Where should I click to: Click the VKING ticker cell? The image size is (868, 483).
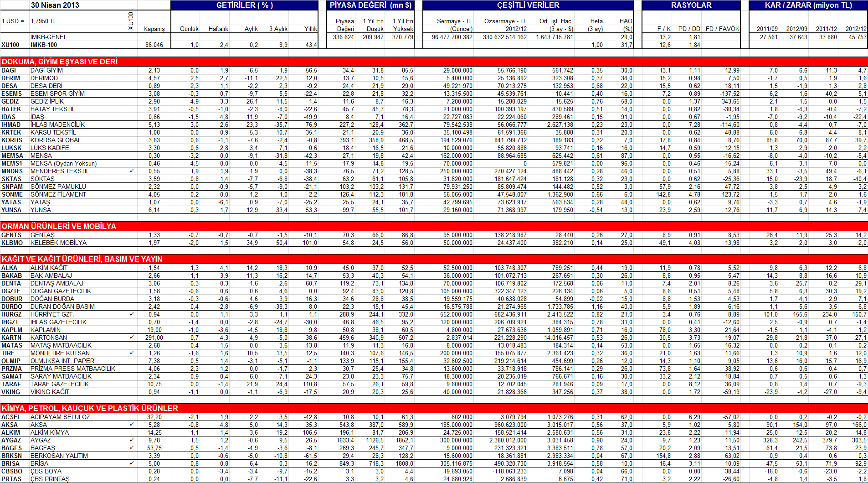point(11,392)
